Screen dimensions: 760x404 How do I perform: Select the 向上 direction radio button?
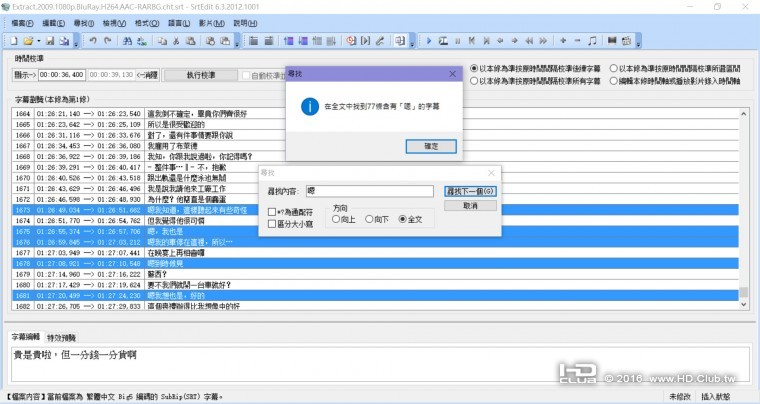point(336,219)
